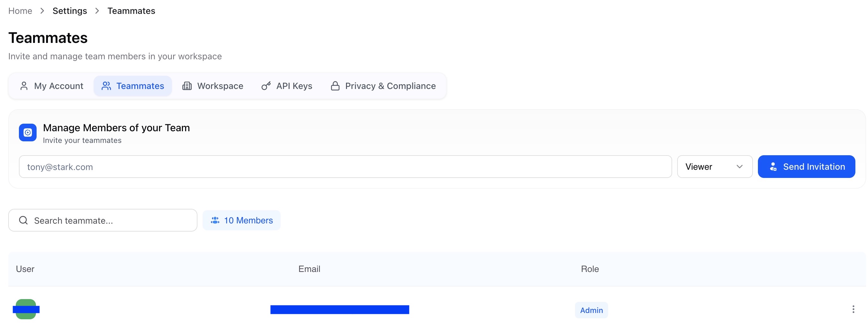Click the blue Manage Members square icon
This screenshot has height=330, width=868.
click(x=28, y=133)
